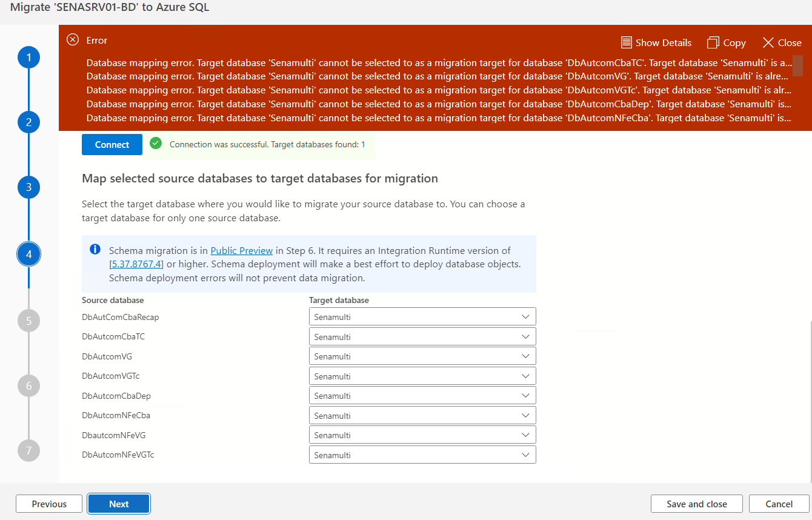
Task: Open the 5.37.8767.4 version link
Action: pyautogui.click(x=136, y=264)
